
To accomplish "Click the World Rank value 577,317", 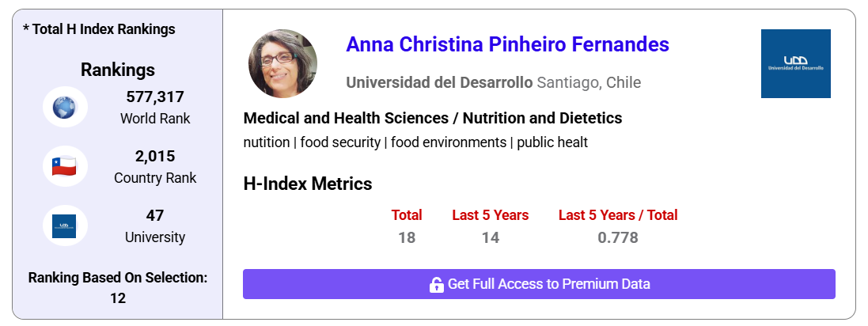I will [x=155, y=97].
